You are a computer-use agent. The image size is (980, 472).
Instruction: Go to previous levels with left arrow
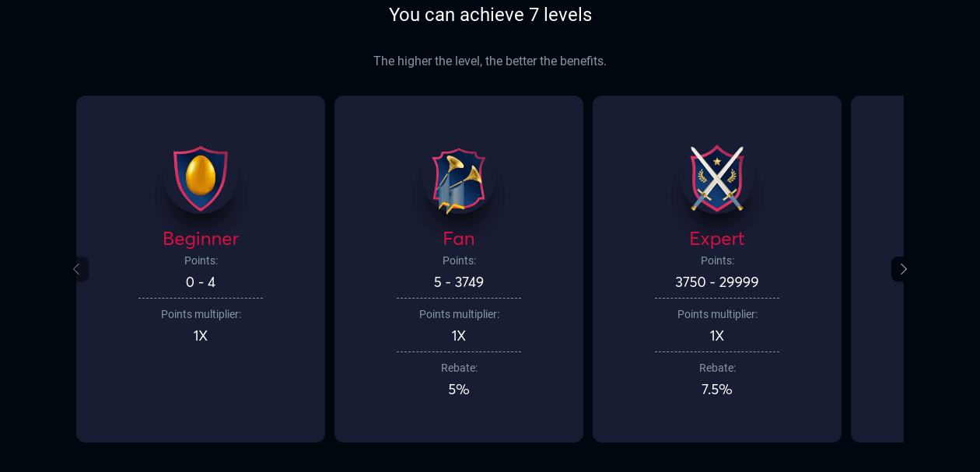[77, 269]
